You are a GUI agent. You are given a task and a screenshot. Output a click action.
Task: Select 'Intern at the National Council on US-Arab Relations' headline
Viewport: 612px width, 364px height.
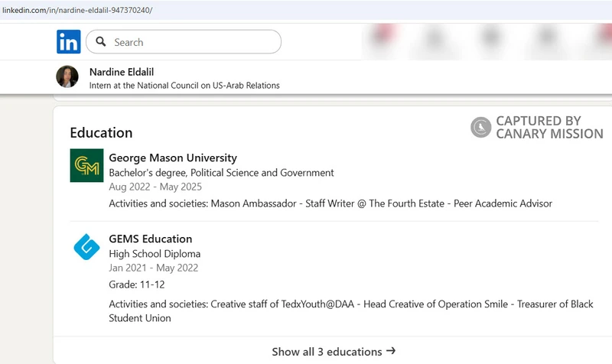click(x=184, y=86)
